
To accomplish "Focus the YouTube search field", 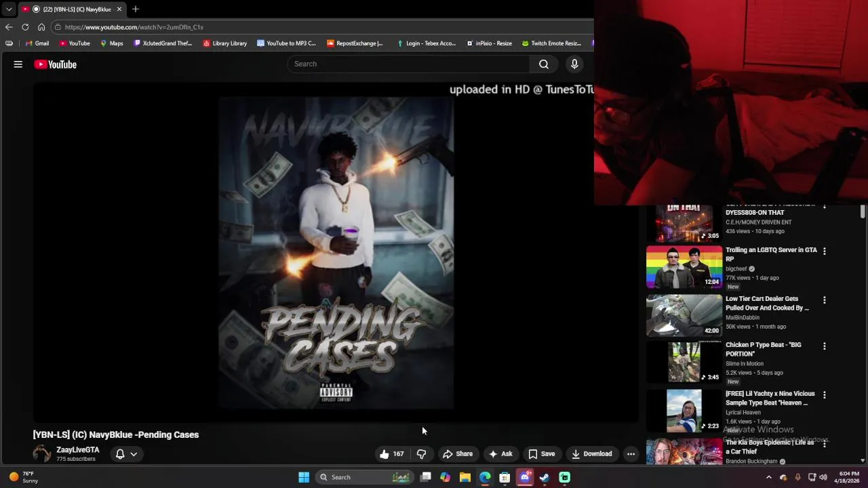I will coord(408,64).
